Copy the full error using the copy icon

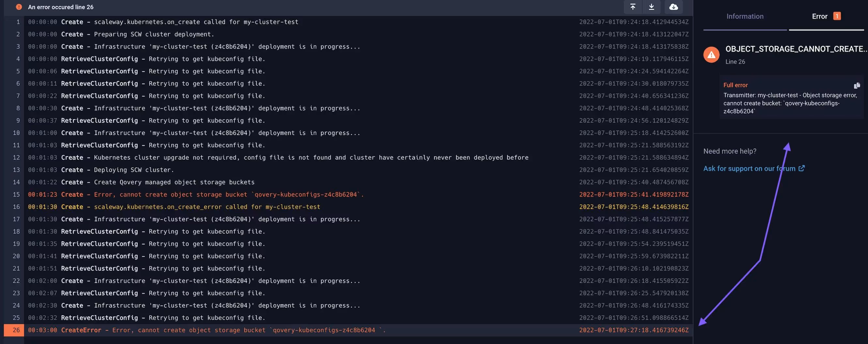[x=857, y=85]
